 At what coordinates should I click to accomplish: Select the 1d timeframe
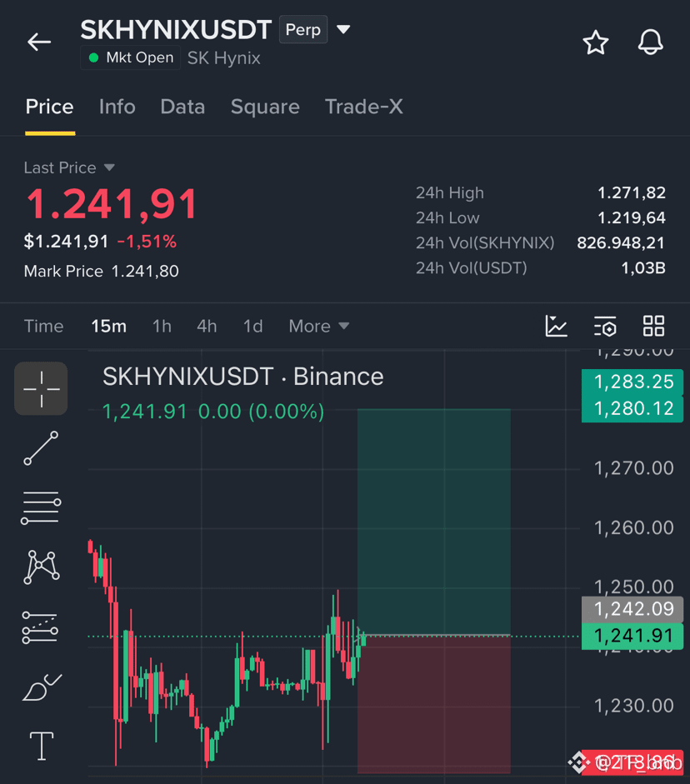252,326
